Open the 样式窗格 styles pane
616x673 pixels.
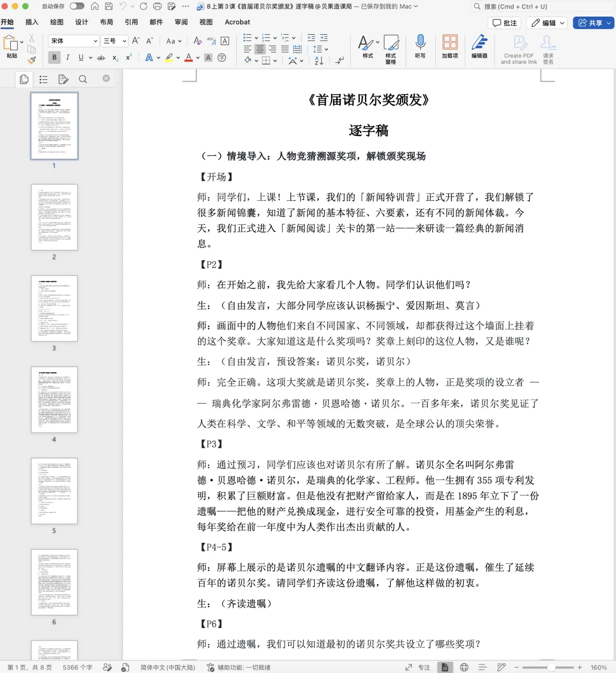pos(391,49)
